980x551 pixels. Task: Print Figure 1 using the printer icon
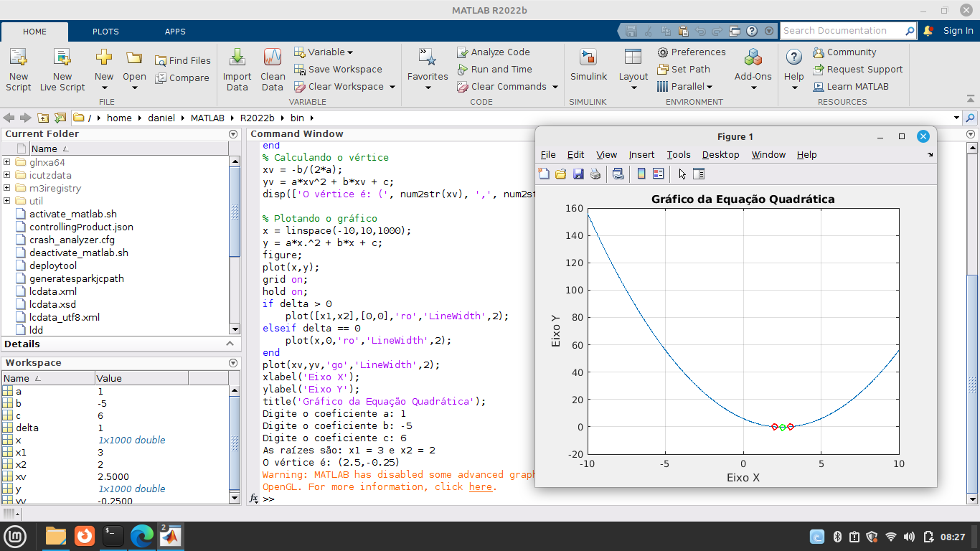pos(595,174)
